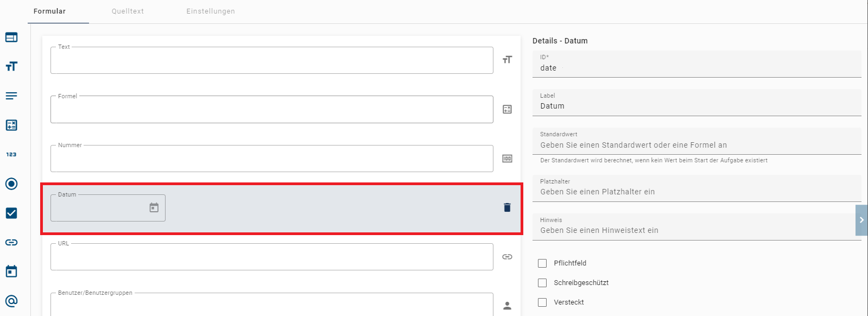Switch to the Quelltext tab
The width and height of the screenshot is (868, 316).
click(128, 11)
